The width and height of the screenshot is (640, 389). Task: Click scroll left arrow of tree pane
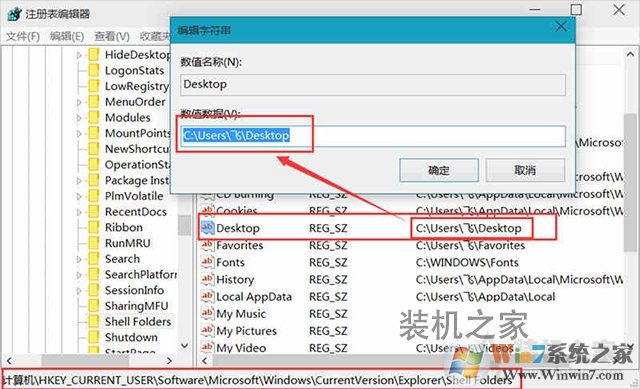(9, 361)
